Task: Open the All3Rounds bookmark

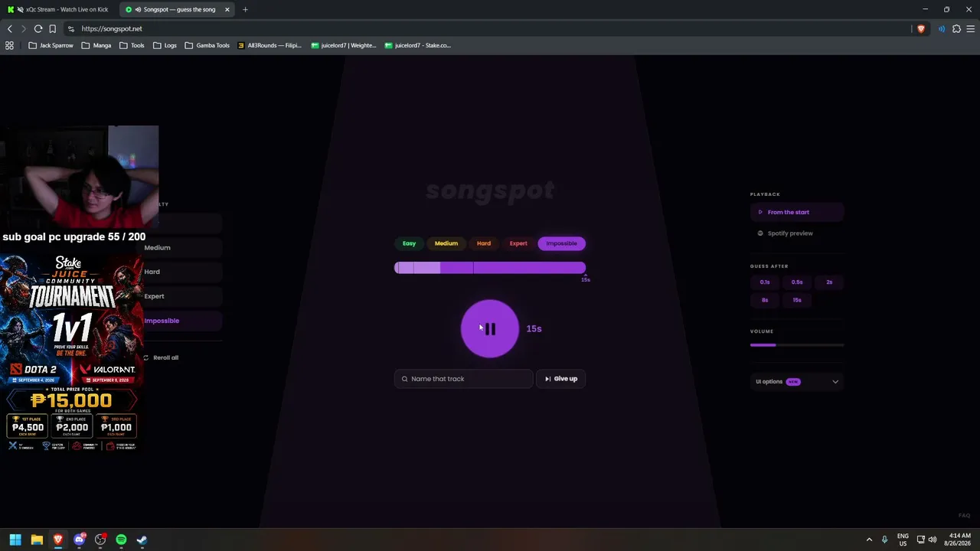Action: [x=269, y=45]
